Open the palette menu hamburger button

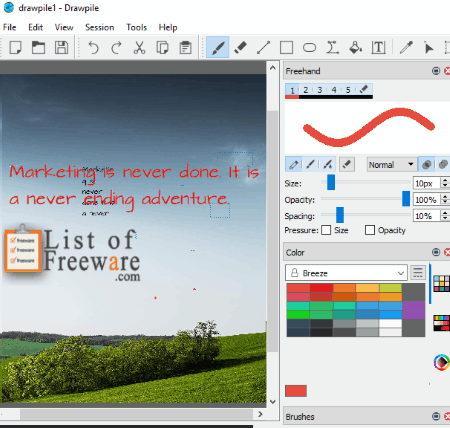[418, 272]
